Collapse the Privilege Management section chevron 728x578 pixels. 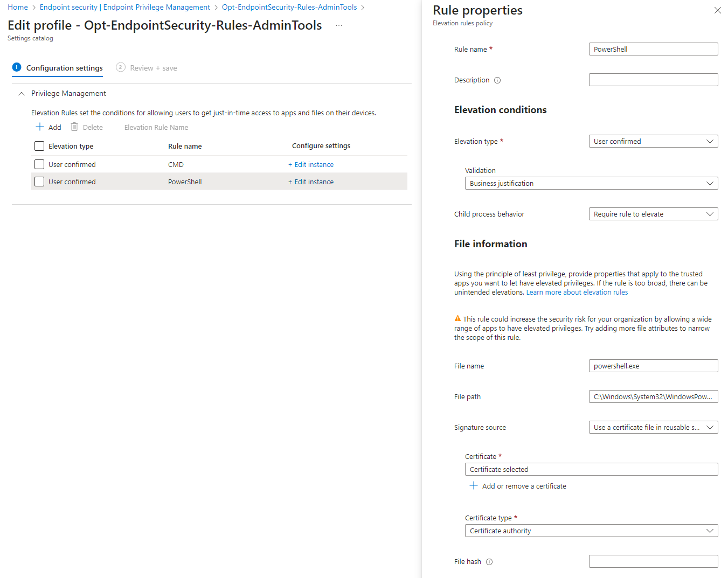click(x=21, y=93)
